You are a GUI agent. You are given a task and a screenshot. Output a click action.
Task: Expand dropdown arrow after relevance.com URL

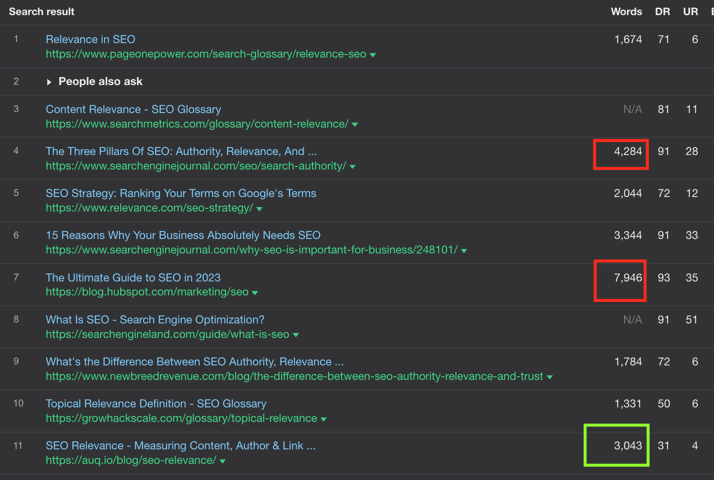[x=259, y=209]
